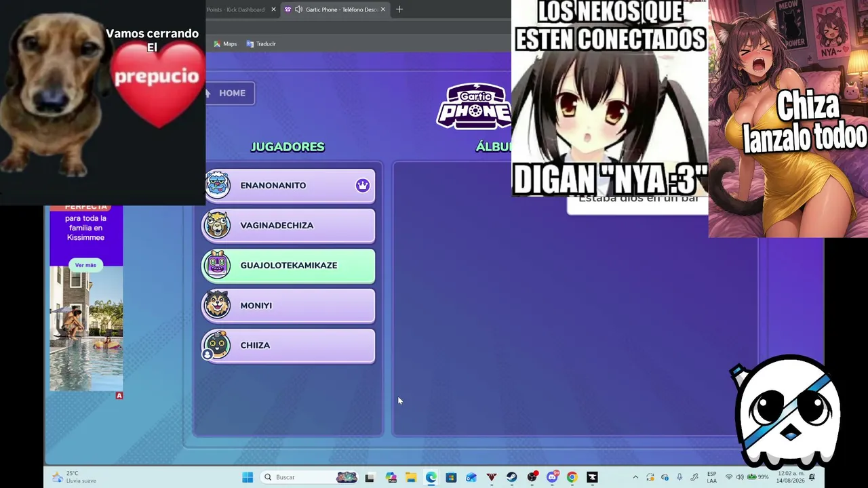Click the GUAJOLOTEKAMIKAZE player name
This screenshot has height=488, width=868.
tap(288, 266)
